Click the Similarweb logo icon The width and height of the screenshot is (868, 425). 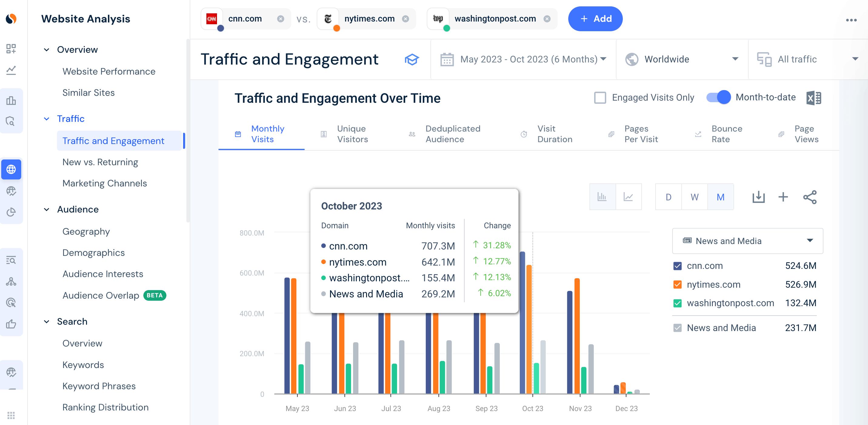[x=11, y=18]
